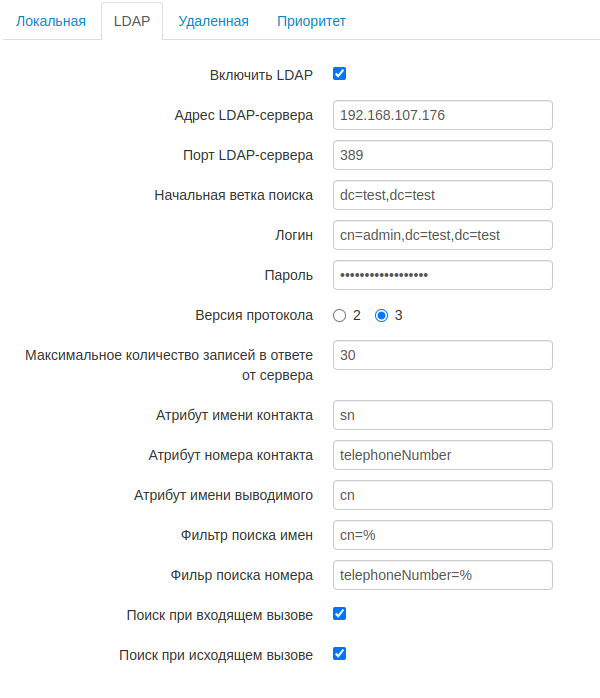Focus the Фильр поиска номера field
The width and height of the screenshot is (600, 698).
pyautogui.click(x=442, y=575)
